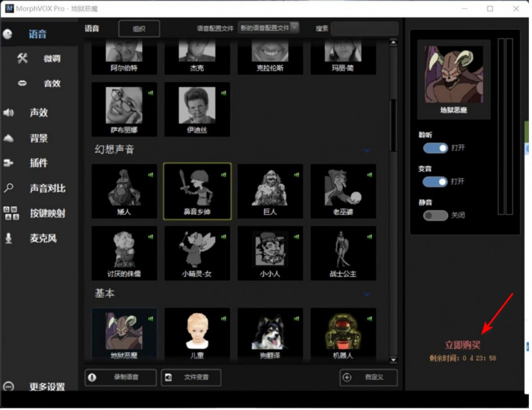This screenshot has height=410, width=532.
Task: Click the voice list scrollbar thumb
Action: tap(393, 125)
